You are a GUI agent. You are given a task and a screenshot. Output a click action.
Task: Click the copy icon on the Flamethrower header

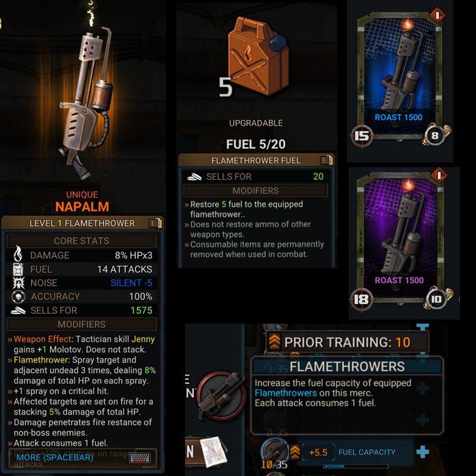(156, 224)
